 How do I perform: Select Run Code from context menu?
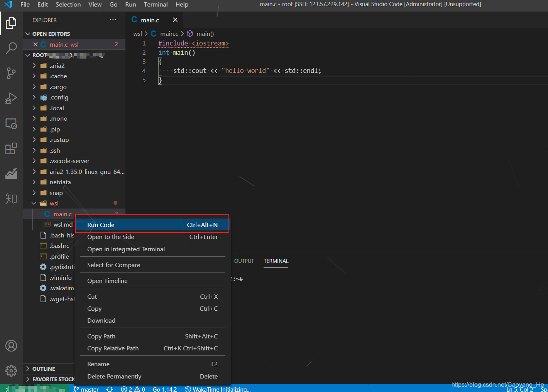(x=101, y=224)
